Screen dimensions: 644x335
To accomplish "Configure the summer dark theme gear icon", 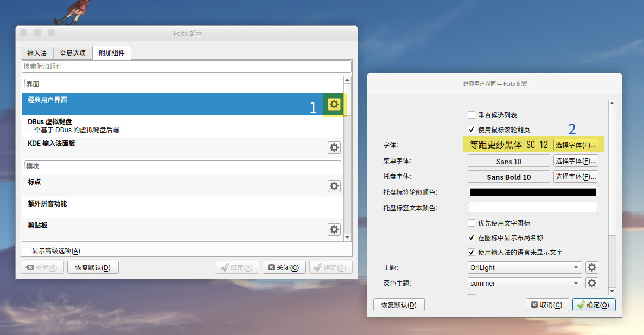I will [591, 283].
